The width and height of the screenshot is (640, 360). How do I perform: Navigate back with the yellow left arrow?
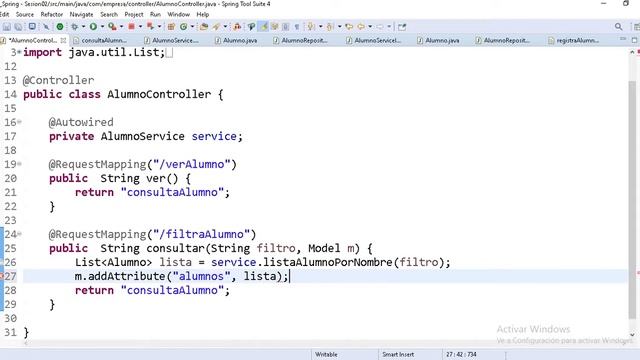point(361,27)
